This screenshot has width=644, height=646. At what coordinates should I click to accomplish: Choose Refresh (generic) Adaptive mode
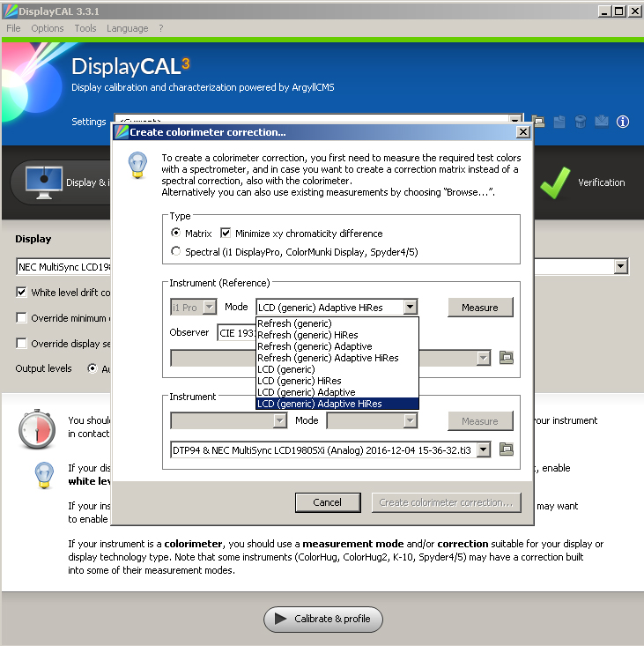click(x=337, y=346)
